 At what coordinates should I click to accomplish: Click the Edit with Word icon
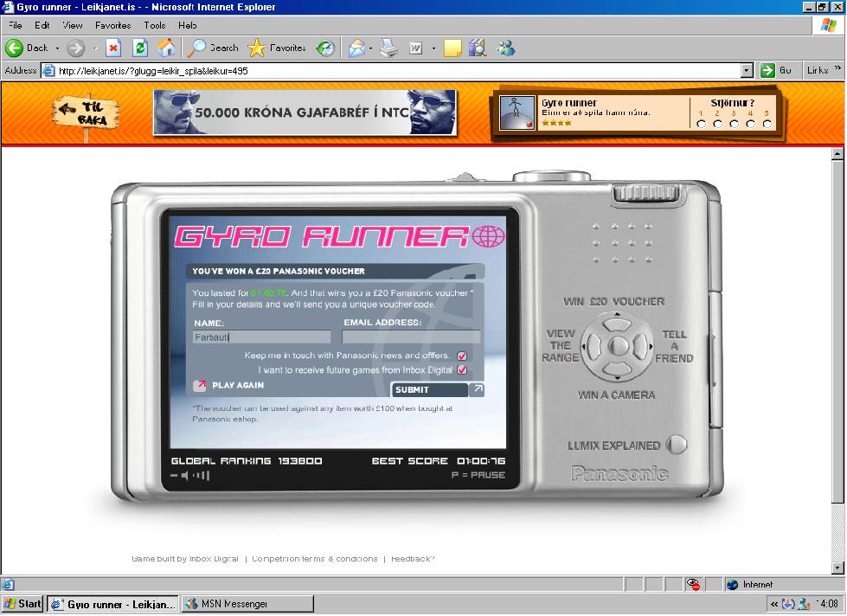click(x=415, y=48)
